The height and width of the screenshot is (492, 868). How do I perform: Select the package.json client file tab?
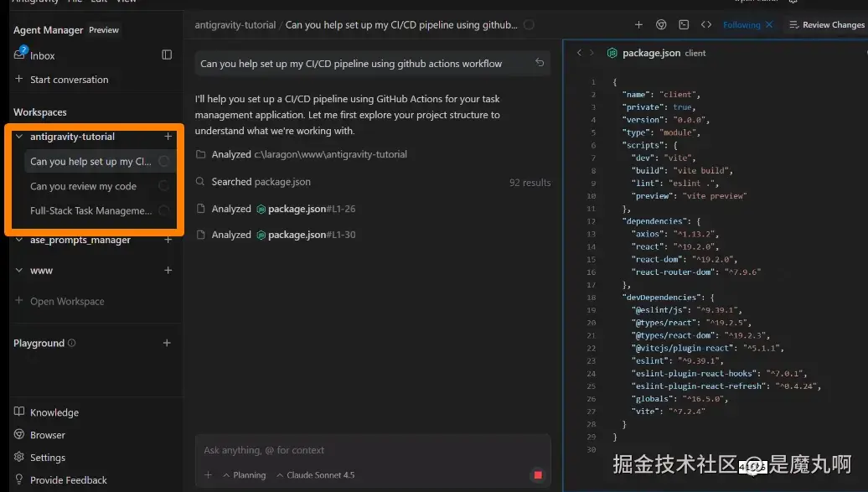point(657,53)
